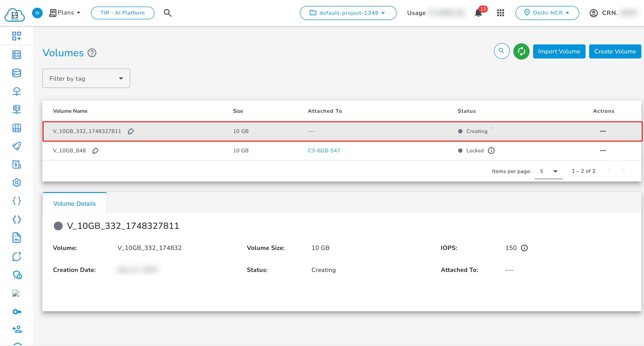Click the green refresh volumes icon

(x=521, y=51)
